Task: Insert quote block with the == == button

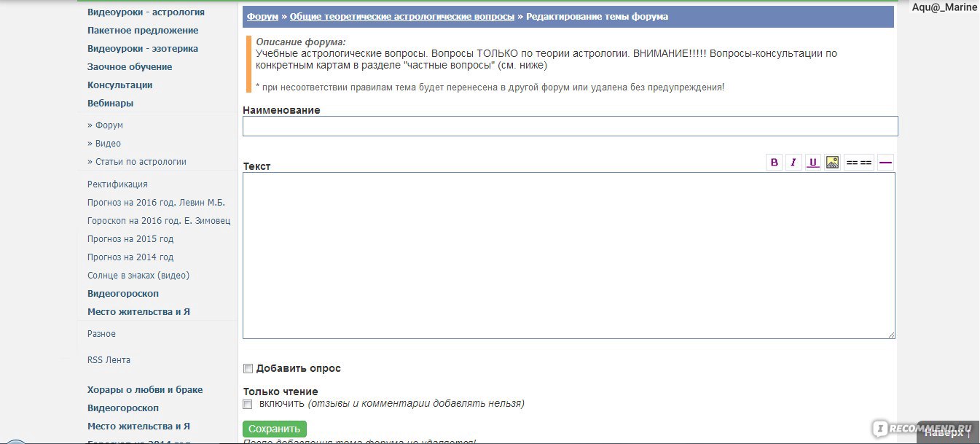Action: (859, 162)
